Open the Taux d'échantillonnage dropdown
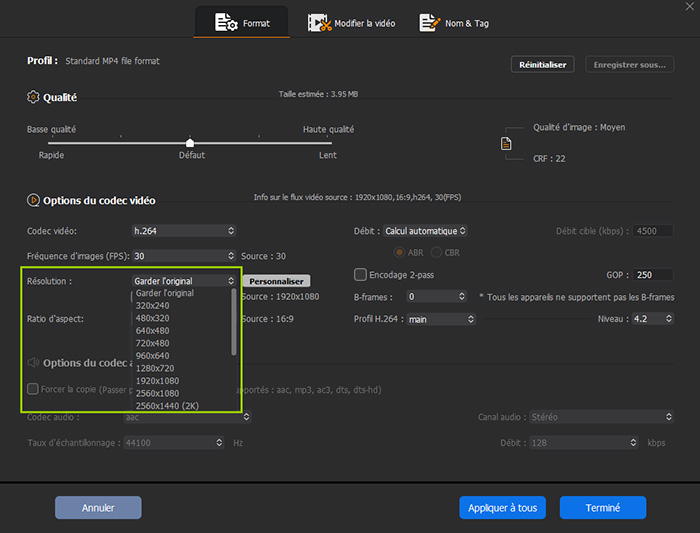This screenshot has height=533, width=700. coord(174,442)
